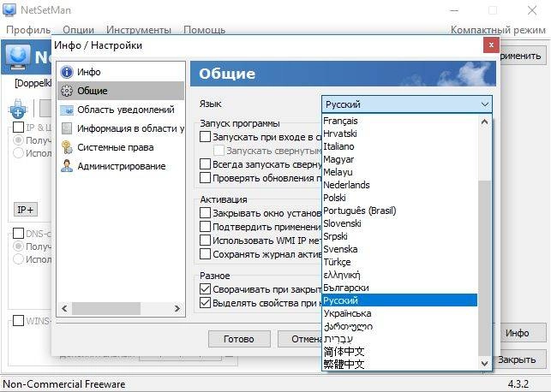Click the Инфо info icon in sidebar
551x392 pixels.
pyautogui.click(x=67, y=72)
